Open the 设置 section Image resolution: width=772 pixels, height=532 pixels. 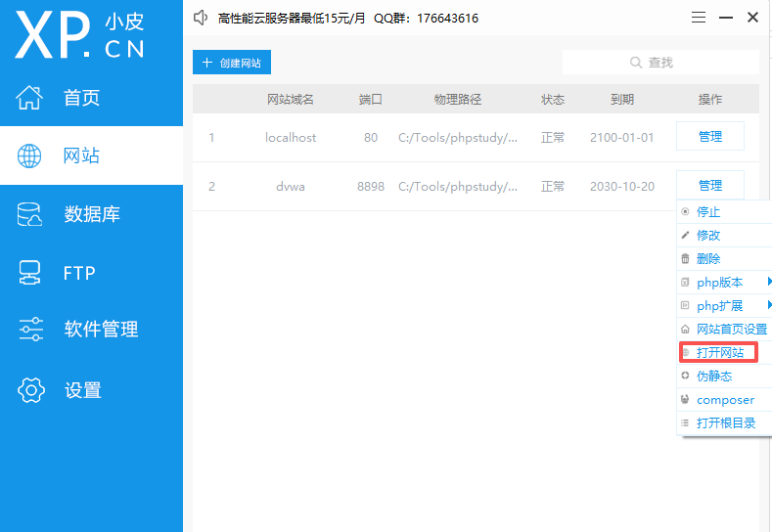[92, 390]
